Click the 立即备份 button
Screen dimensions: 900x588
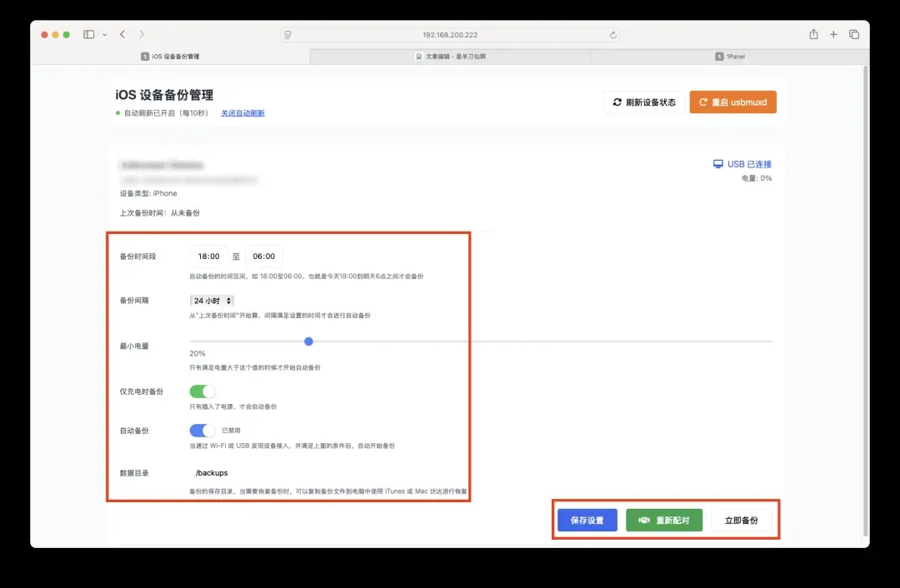741,521
